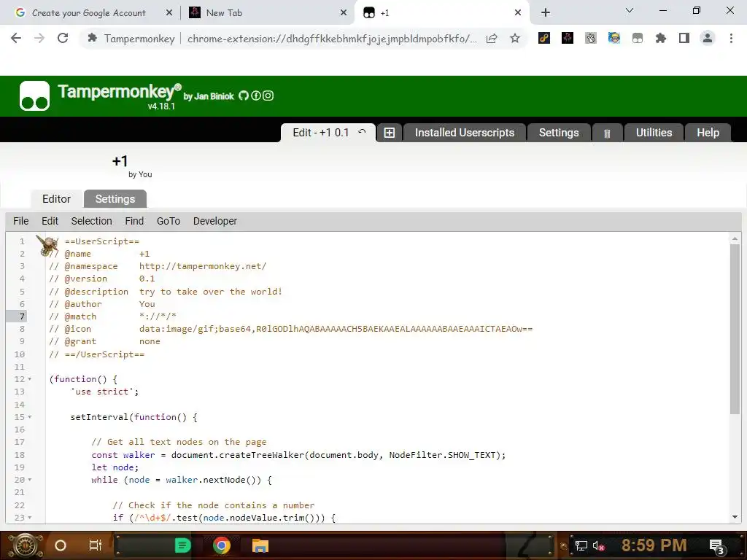Click the address bar URL
This screenshot has width=747, height=560.
(x=332, y=39)
